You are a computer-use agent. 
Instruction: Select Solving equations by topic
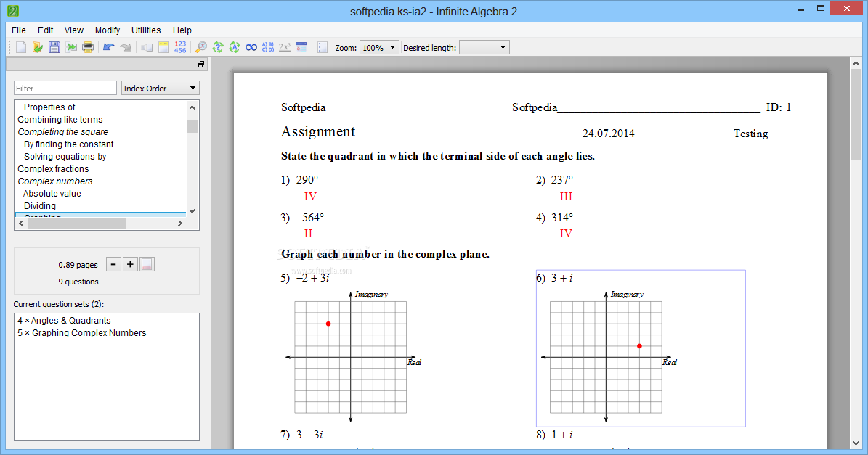coord(65,157)
